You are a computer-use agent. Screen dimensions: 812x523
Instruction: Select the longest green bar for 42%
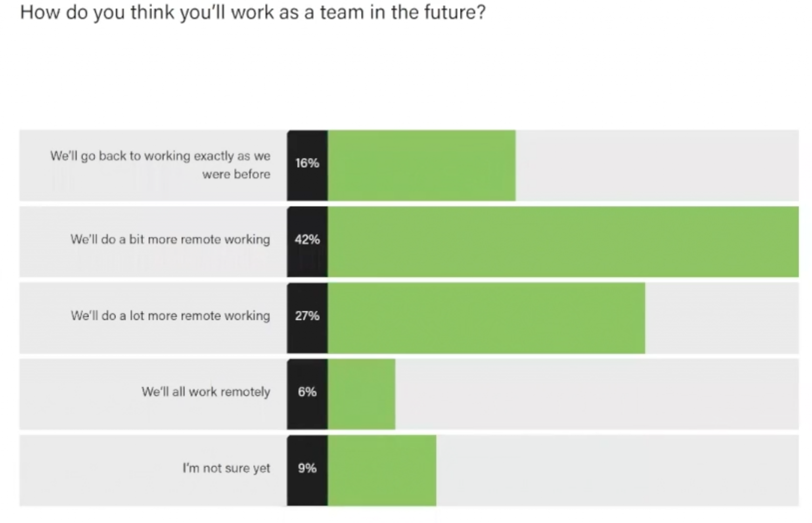click(563, 242)
